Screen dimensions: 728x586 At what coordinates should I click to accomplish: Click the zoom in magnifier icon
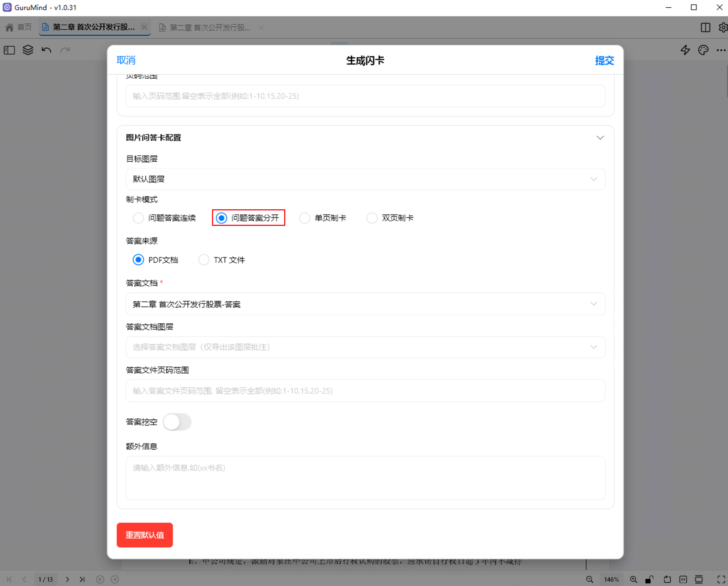click(634, 579)
